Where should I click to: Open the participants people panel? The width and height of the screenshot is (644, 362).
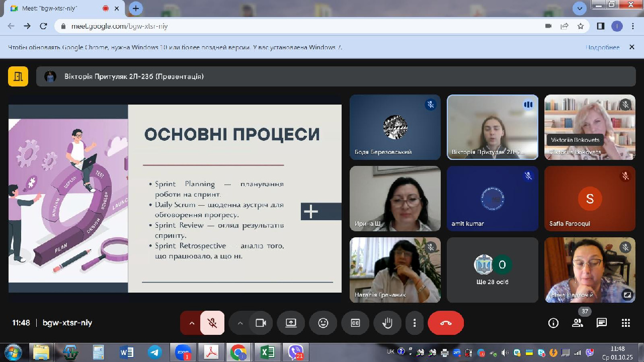tap(578, 323)
